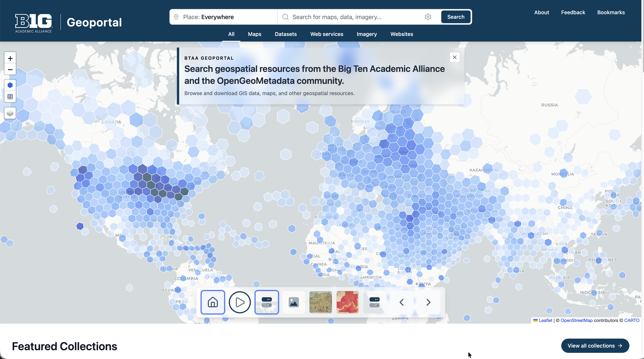Switch to the Web services tab
Viewport: 644px width, 359px height.
pyautogui.click(x=326, y=34)
